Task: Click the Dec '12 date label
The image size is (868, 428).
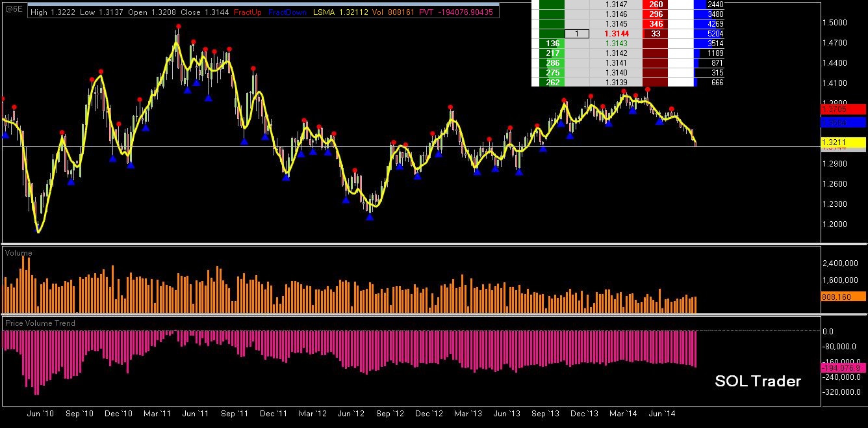Action: [x=429, y=414]
